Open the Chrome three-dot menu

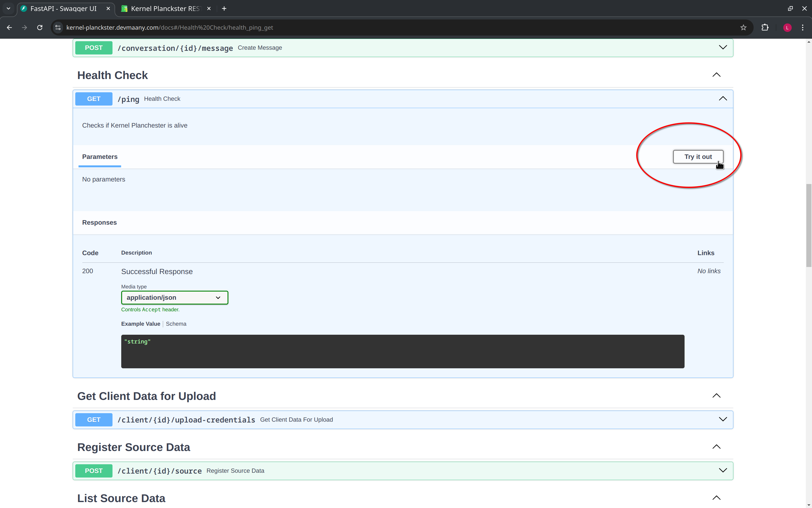pos(803,28)
